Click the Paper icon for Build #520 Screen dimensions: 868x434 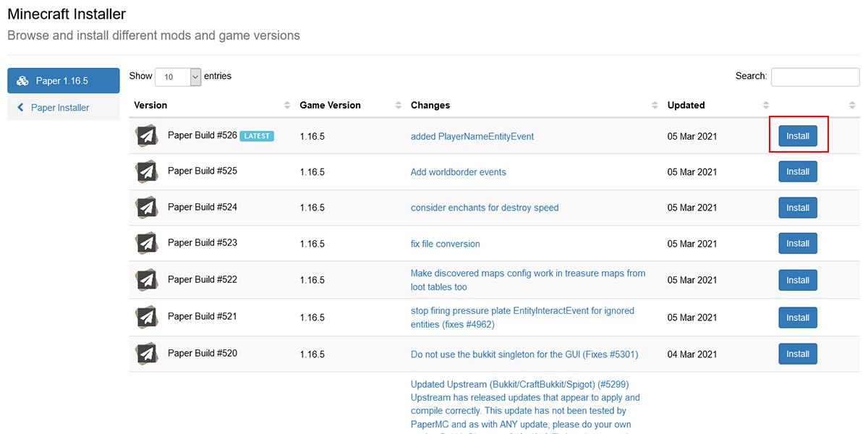tap(147, 354)
